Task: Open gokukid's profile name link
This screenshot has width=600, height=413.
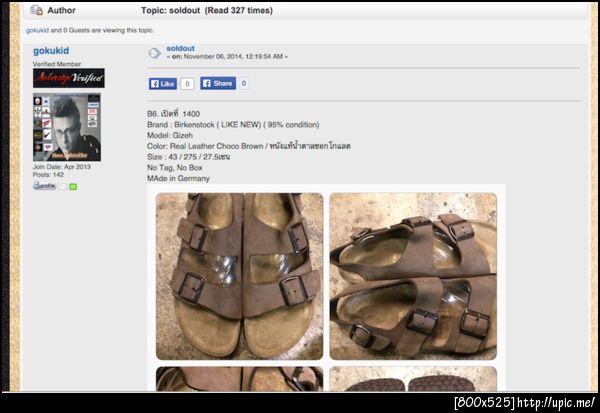Action: pyautogui.click(x=51, y=51)
